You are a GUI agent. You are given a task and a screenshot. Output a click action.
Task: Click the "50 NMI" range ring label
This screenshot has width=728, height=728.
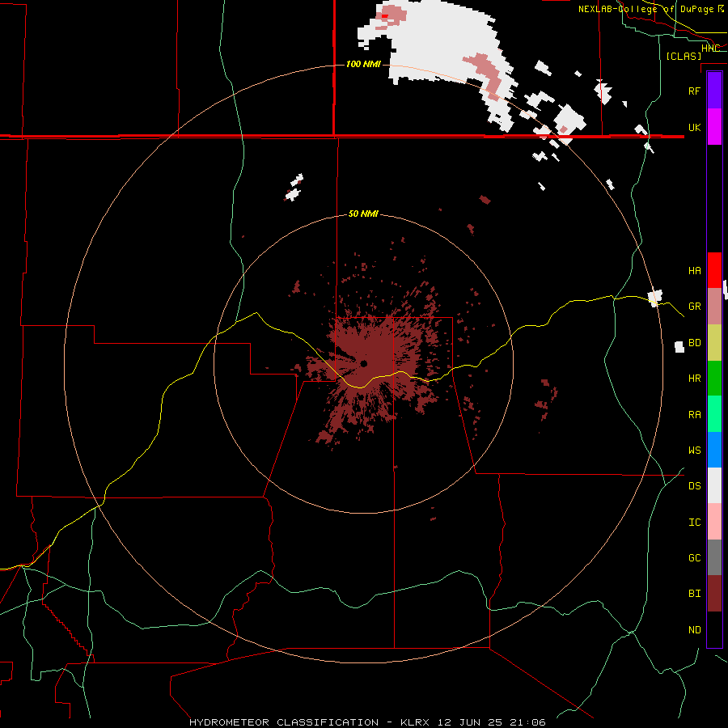[x=363, y=214]
